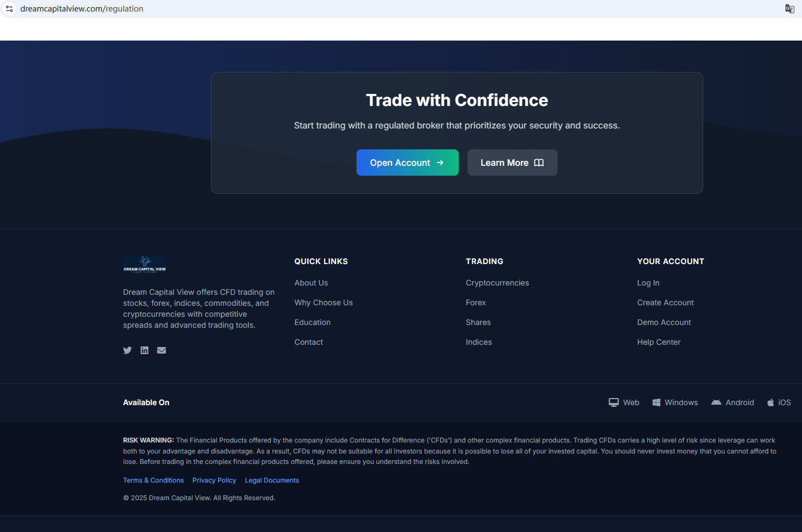Click the email envelope icon

tap(161, 350)
